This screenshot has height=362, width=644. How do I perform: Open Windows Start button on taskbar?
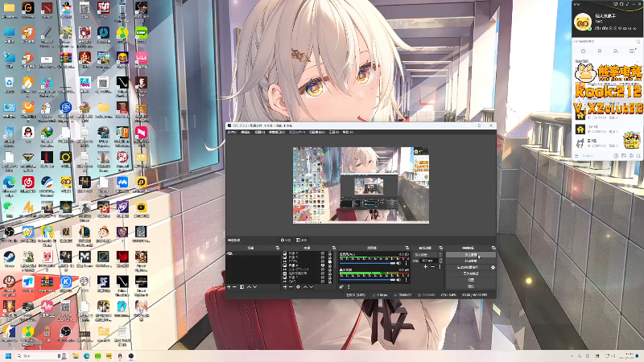click(x=8, y=356)
